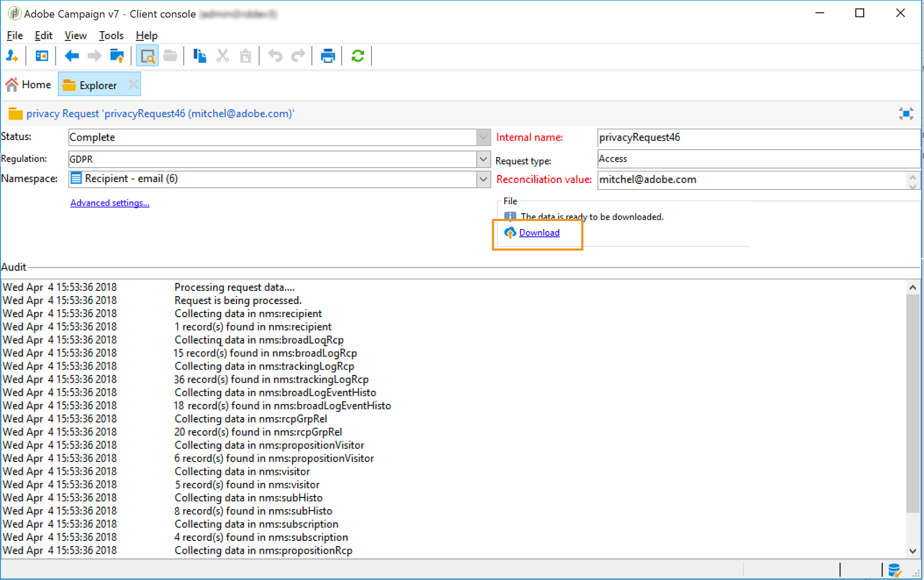Image resolution: width=924 pixels, height=580 pixels.
Task: Select '15 record(s) found in nms:broadLogRcp' row
Action: (453, 353)
